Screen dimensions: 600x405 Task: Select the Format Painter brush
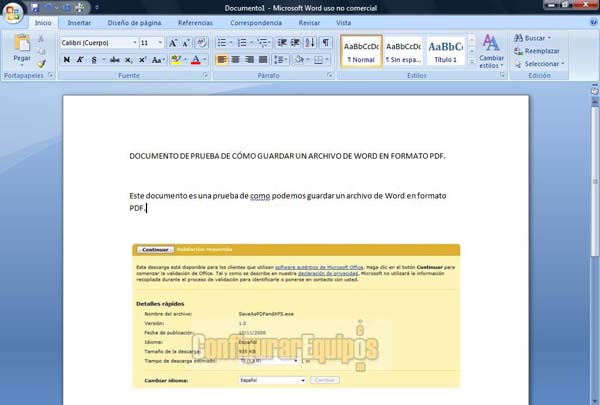coord(41,64)
